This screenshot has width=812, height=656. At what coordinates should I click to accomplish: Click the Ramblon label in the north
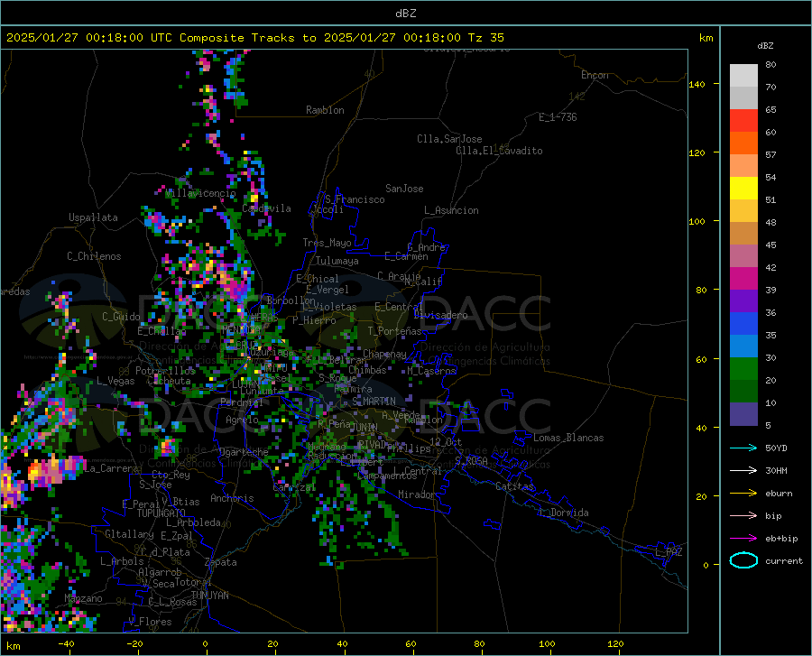(325, 110)
